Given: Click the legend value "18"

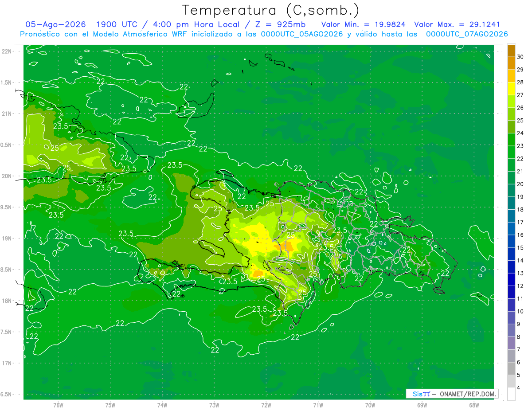Looking at the screenshot, I should (520, 209).
